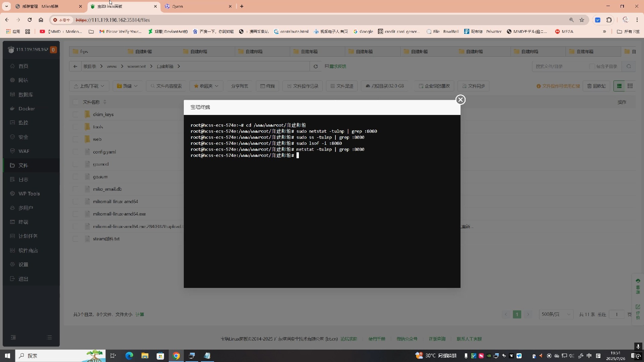This screenshot has width=644, height=362.
Task: Refresh the file list directory
Action: tap(315, 66)
